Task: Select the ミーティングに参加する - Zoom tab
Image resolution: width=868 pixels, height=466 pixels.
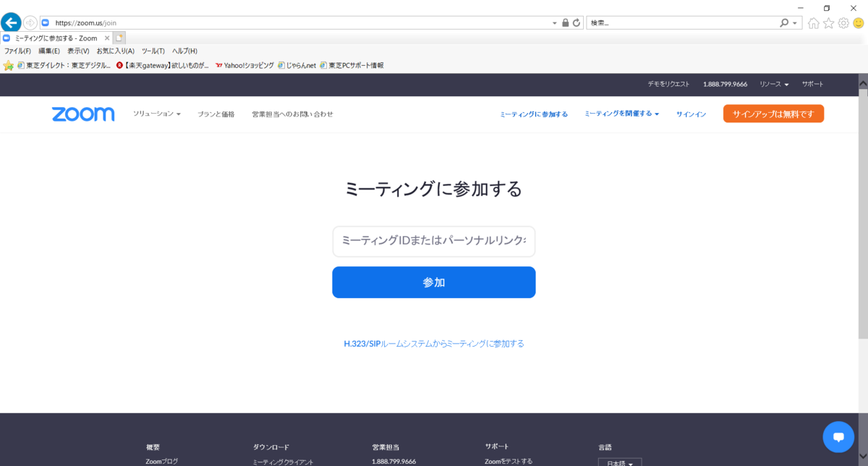Action: pos(56,38)
